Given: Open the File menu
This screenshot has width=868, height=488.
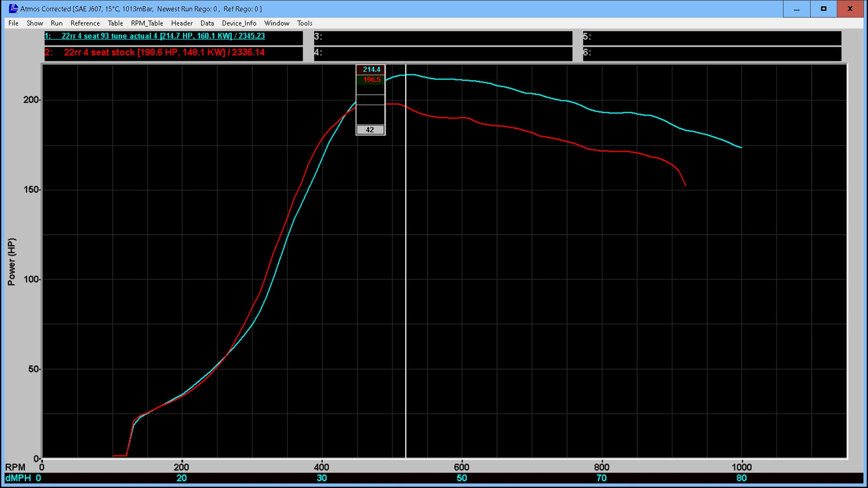Looking at the screenshot, I should [x=13, y=23].
